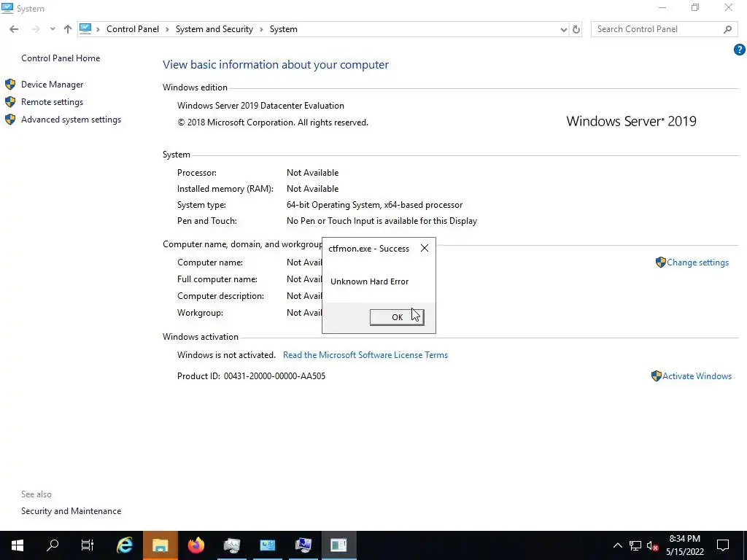The image size is (747, 560).
Task: Click the Device Manager shield icon
Action: [x=10, y=85]
